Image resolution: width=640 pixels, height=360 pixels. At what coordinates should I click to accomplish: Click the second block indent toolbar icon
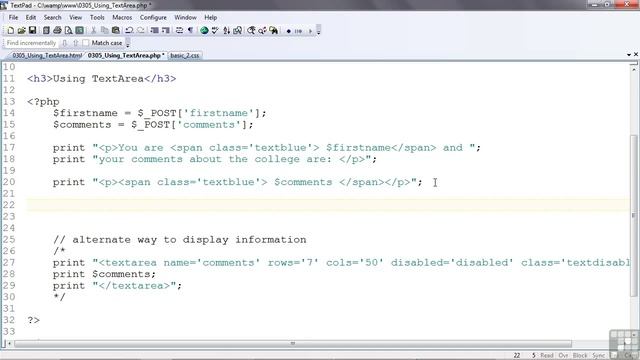[165, 31]
